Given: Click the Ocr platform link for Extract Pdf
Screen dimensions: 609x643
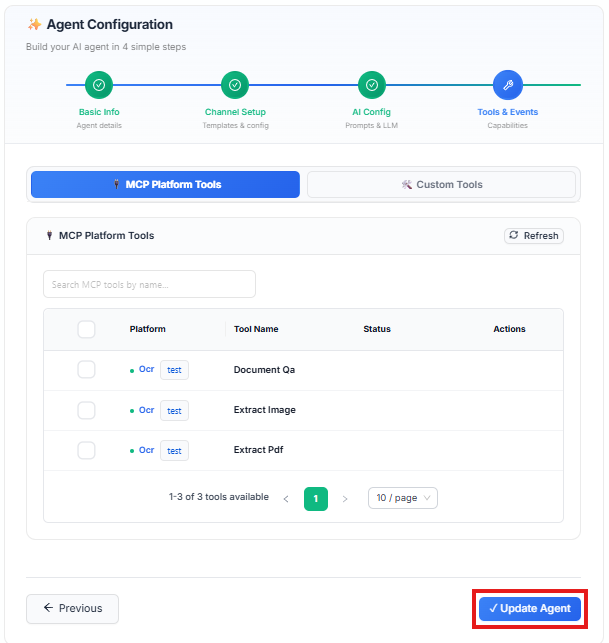Looking at the screenshot, I should (146, 450).
